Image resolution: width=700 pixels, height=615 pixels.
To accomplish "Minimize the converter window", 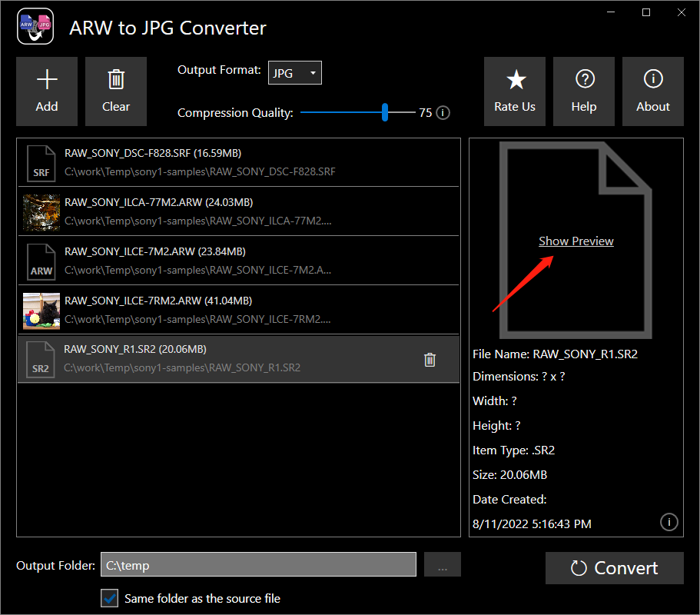I will point(611,12).
